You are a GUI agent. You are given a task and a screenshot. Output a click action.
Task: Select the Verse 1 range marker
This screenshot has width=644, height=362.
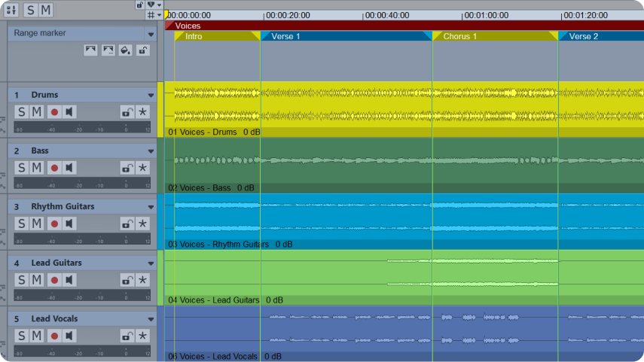[346, 36]
